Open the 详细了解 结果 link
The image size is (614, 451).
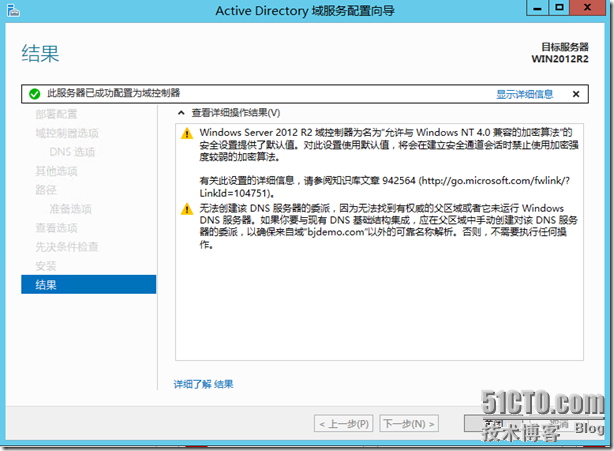(x=203, y=384)
